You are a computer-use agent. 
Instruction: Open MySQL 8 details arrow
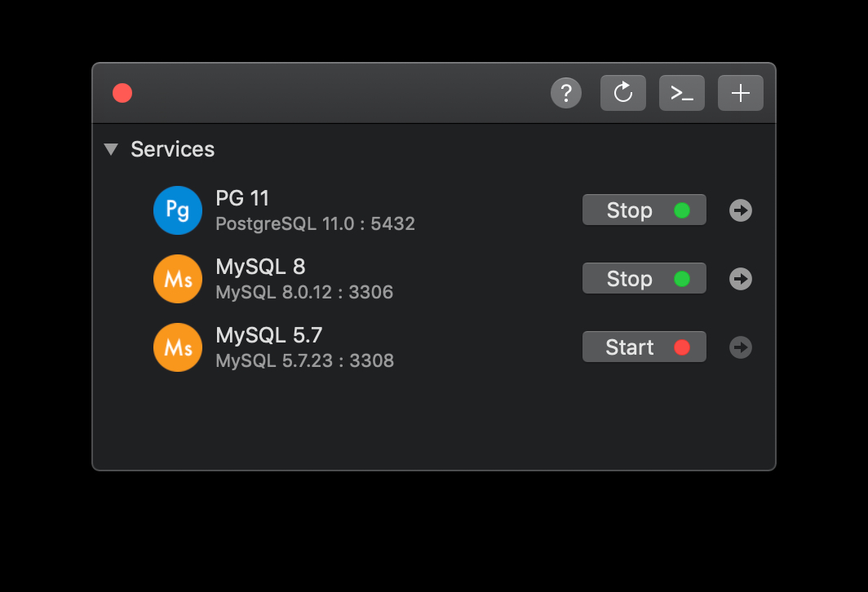pyautogui.click(x=741, y=279)
